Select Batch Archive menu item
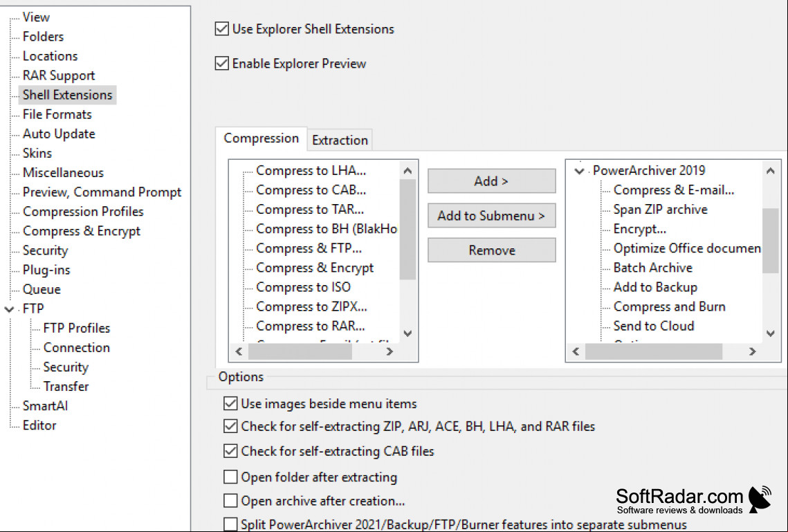Image resolution: width=788 pixels, height=532 pixels. (653, 268)
